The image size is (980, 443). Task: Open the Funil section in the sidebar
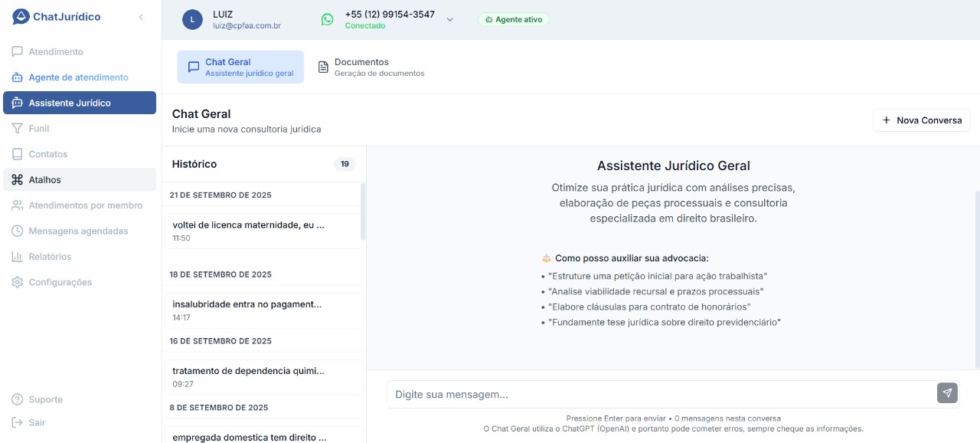38,128
